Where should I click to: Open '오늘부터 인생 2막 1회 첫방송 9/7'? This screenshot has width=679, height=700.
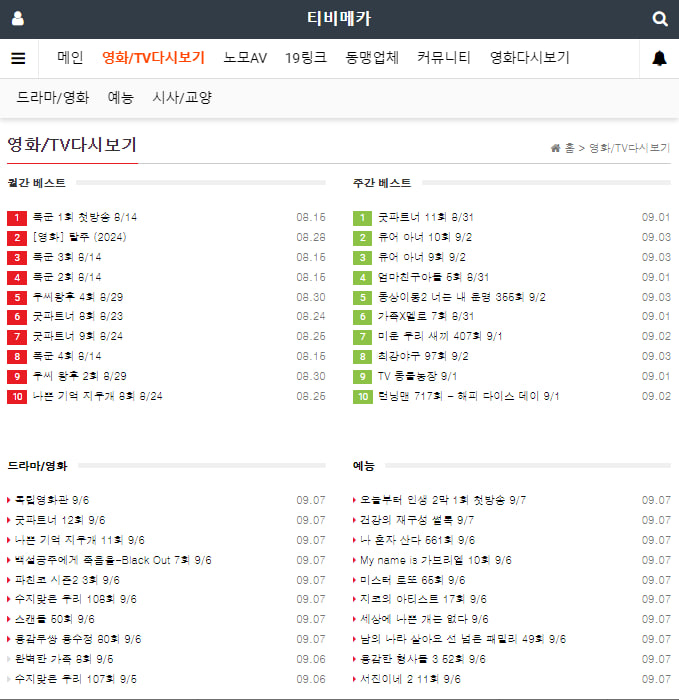[x=443, y=500]
